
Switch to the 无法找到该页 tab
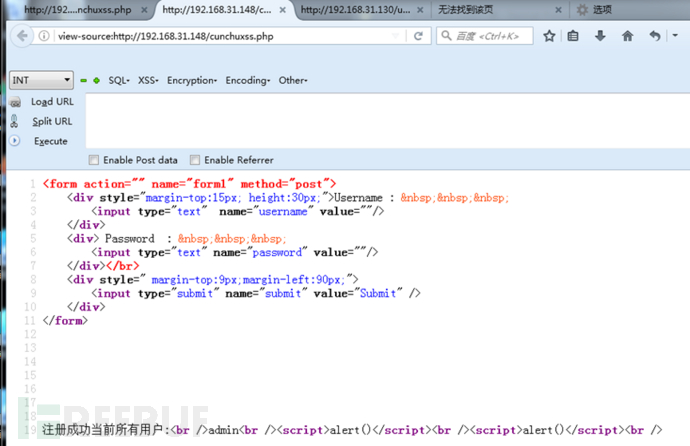point(466,10)
